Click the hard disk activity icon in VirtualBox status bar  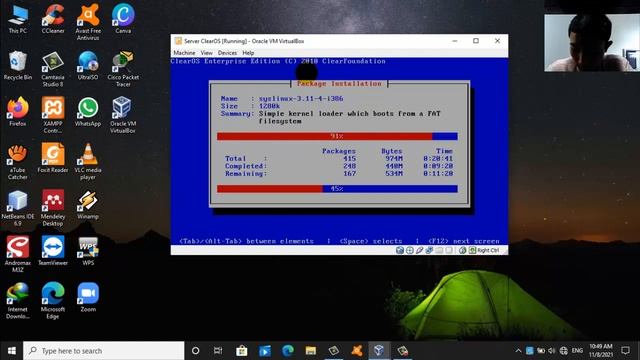click(x=400, y=250)
